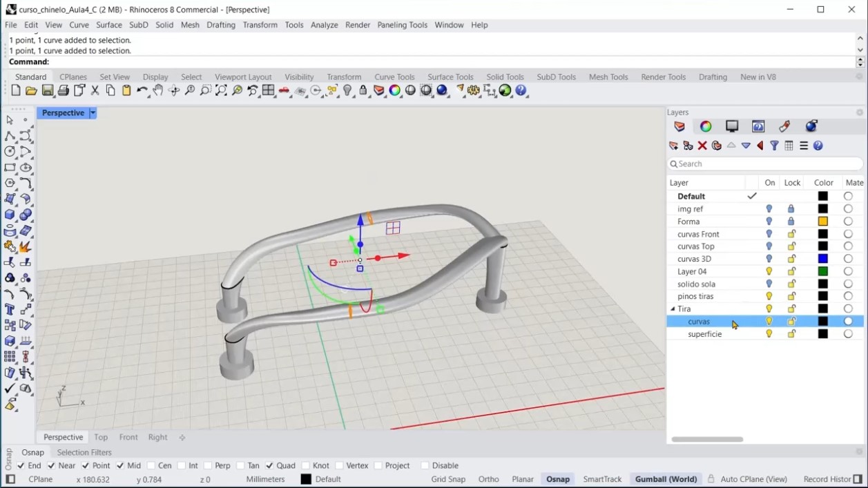Click the blue color swatch of curvas 3D
The height and width of the screenshot is (488, 868).
tap(823, 259)
